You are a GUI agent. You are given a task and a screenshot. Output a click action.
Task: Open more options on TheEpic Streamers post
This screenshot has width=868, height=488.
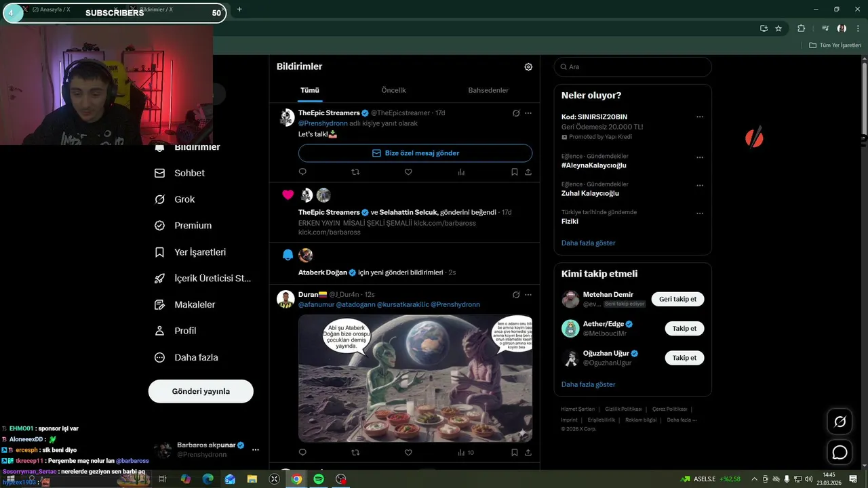[x=528, y=113]
